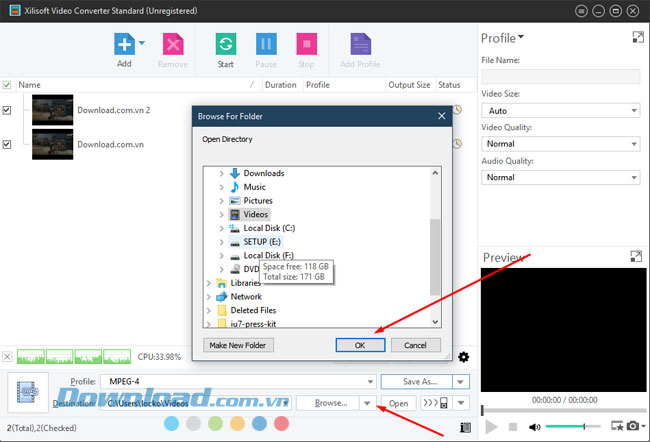
Task: Click the Destination path field
Action: [196, 403]
